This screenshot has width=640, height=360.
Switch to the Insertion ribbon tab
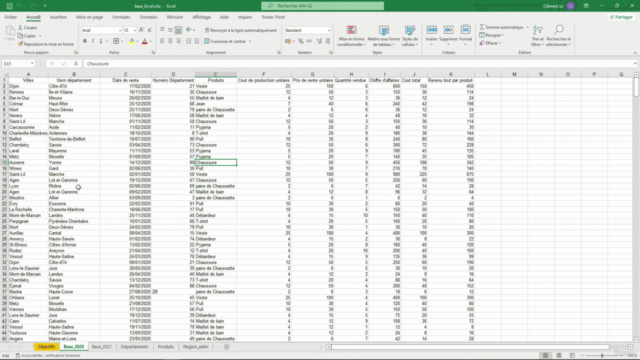[x=58, y=17]
